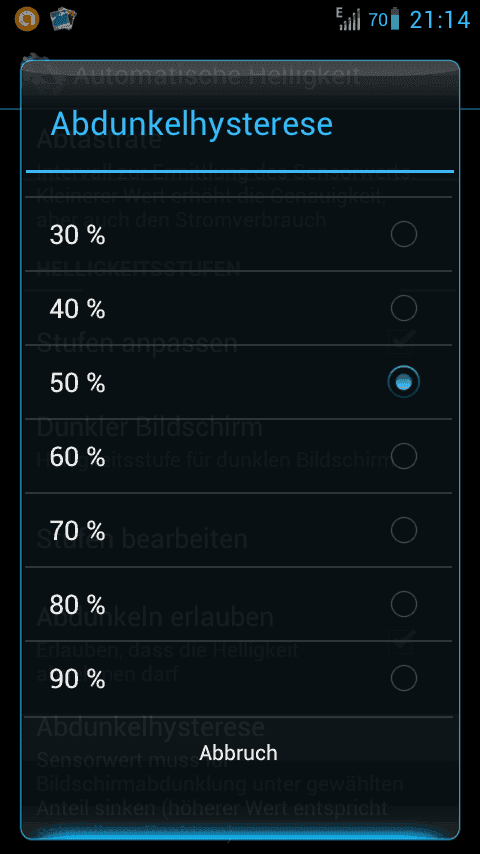Select the 90 % radio button

pos(404,679)
